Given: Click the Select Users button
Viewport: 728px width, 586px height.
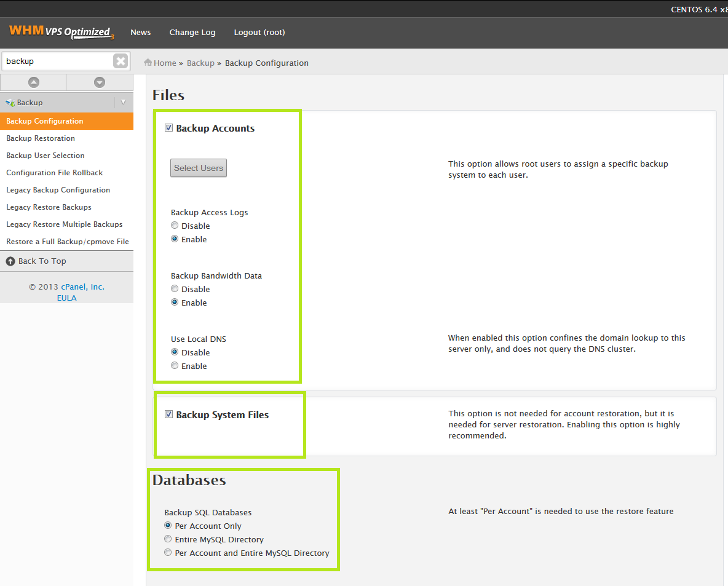Looking at the screenshot, I should pos(199,168).
